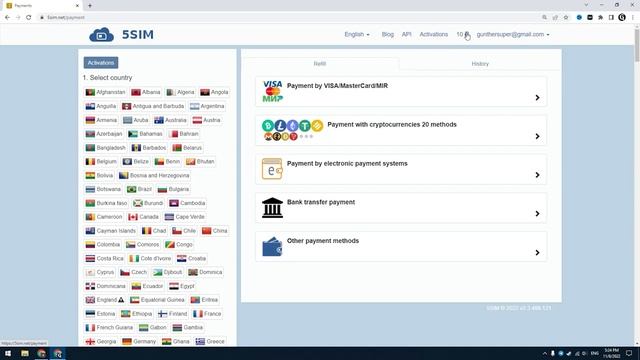The height and width of the screenshot is (360, 640).
Task: Click the taskbar clock
Action: click(x=611, y=353)
